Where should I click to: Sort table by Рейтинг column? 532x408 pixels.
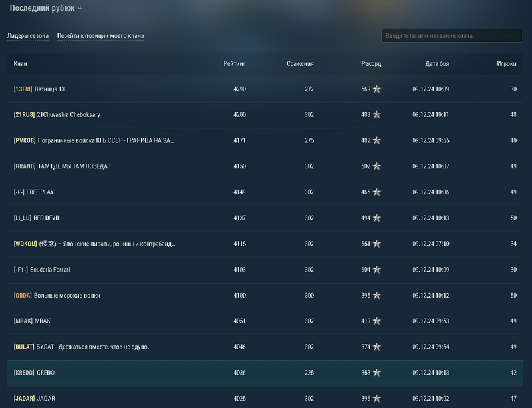(235, 64)
